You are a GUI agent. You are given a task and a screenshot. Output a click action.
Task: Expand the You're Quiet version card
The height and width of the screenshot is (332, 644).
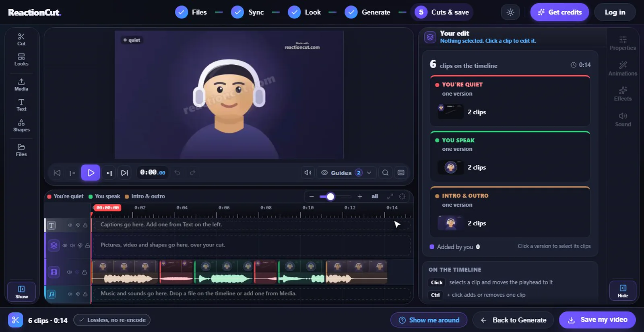click(x=510, y=100)
